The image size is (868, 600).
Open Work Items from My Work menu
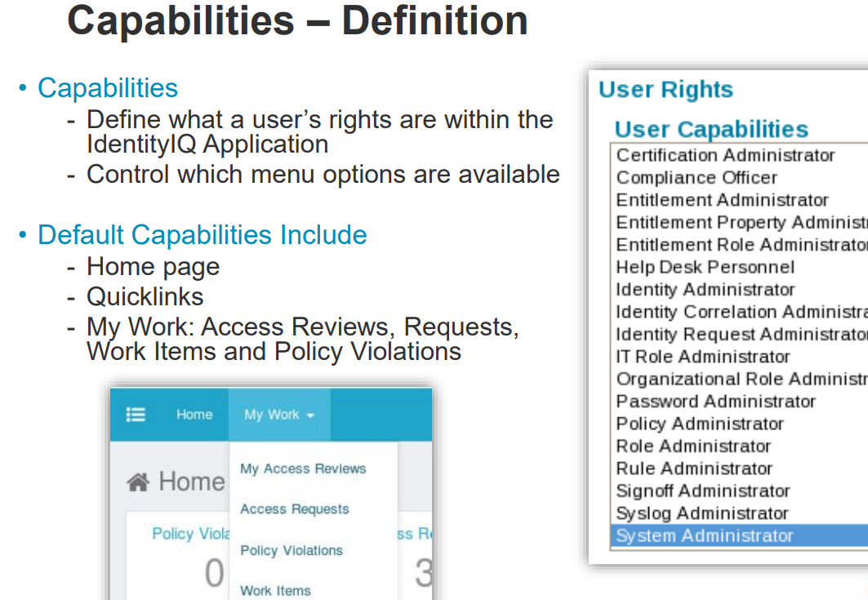tap(275, 590)
